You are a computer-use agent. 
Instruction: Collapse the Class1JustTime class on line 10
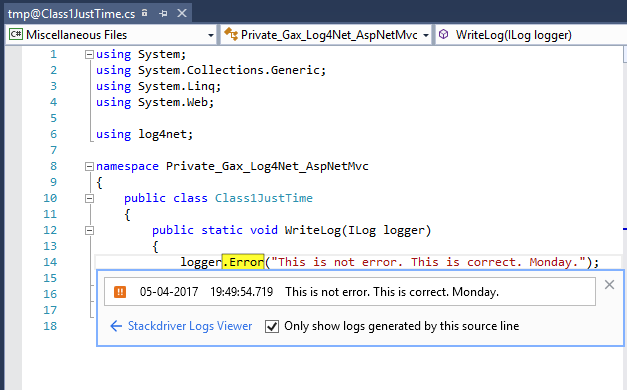click(x=89, y=198)
